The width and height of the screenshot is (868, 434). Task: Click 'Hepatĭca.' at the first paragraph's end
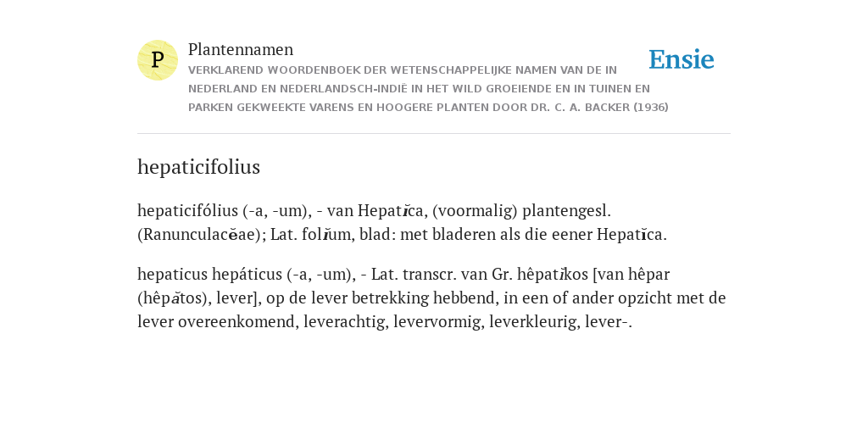(632, 235)
